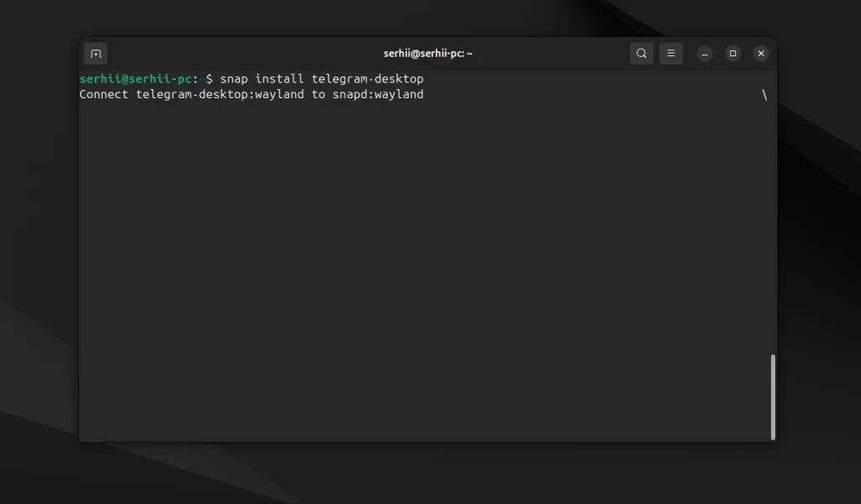Click the terminal vertical scrollbar thumb
Viewport: 861px width, 504px height.
pyautogui.click(x=773, y=396)
